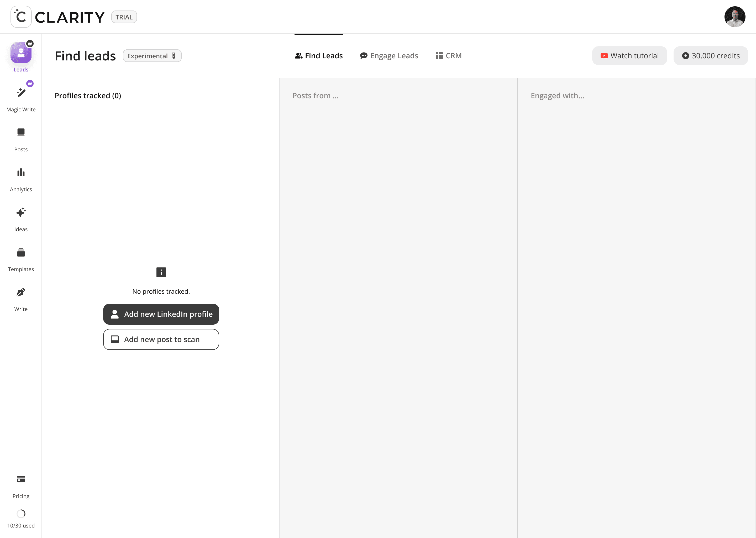
Task: Switch to the CRM tab
Action: [x=449, y=56]
